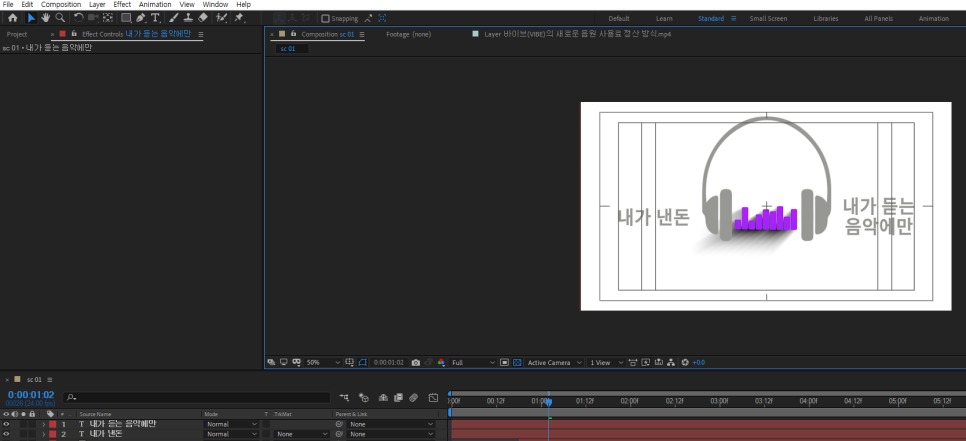Open the Effect menu
The width and height of the screenshot is (966, 441).
pos(122,4)
